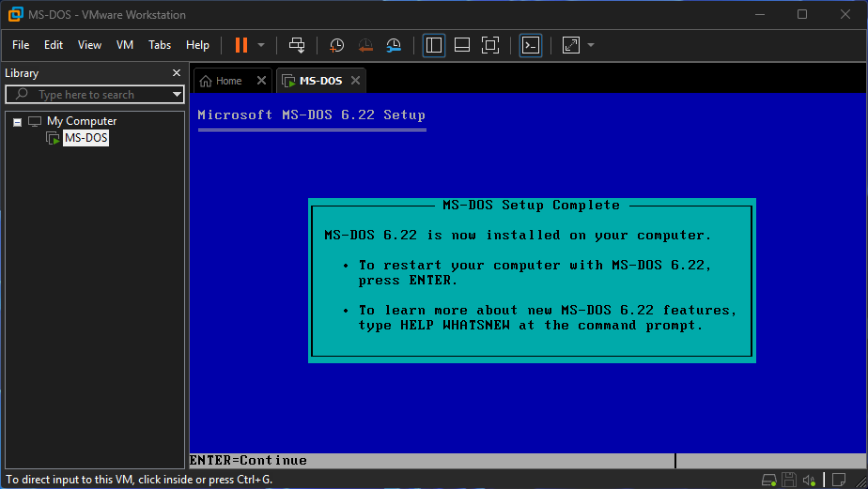The width and height of the screenshot is (868, 489).
Task: Toggle the console view button
Action: 531,45
